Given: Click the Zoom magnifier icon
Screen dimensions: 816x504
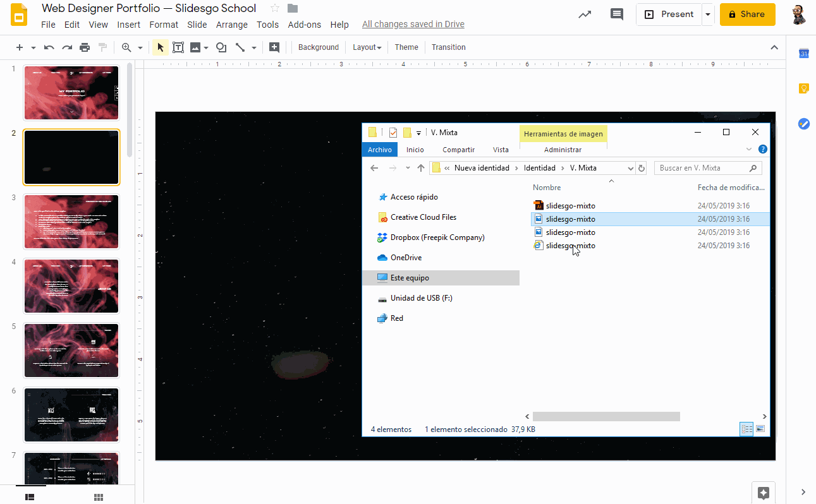Looking at the screenshot, I should coord(126,47).
